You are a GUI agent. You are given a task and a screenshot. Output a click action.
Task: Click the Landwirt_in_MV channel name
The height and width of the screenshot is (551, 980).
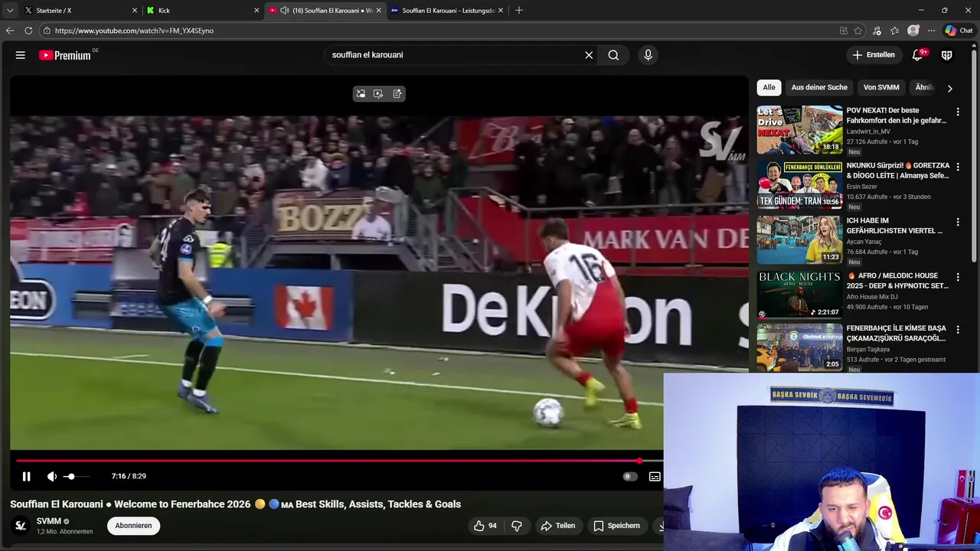tap(868, 132)
